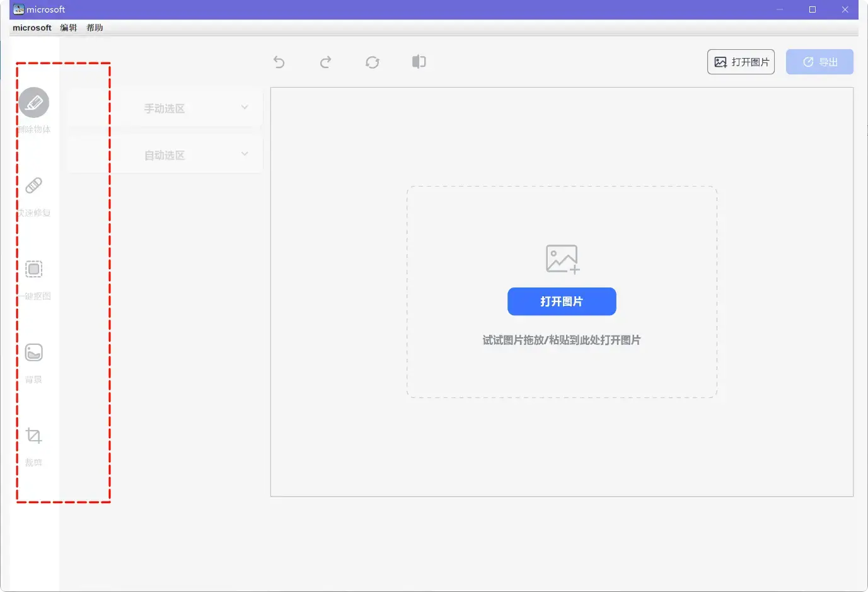868x592 pixels.
Task: Select the 快速修复 bandage tool
Action: pos(34,186)
